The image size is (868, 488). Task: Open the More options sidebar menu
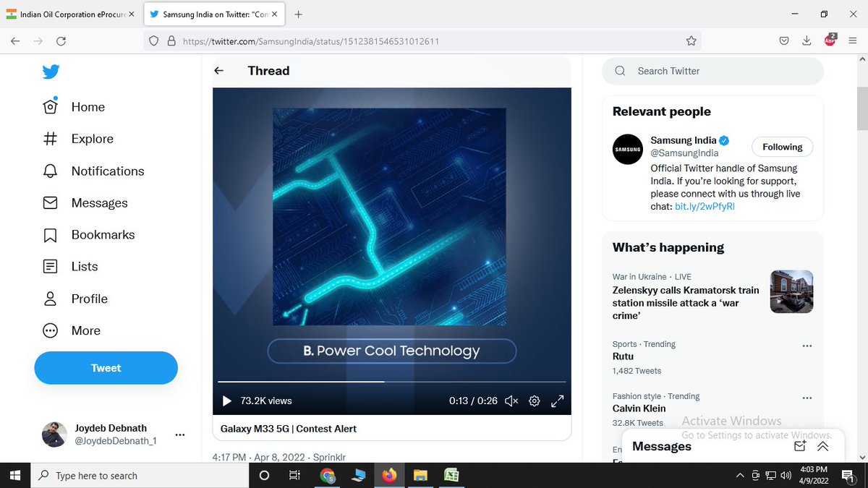(50, 330)
